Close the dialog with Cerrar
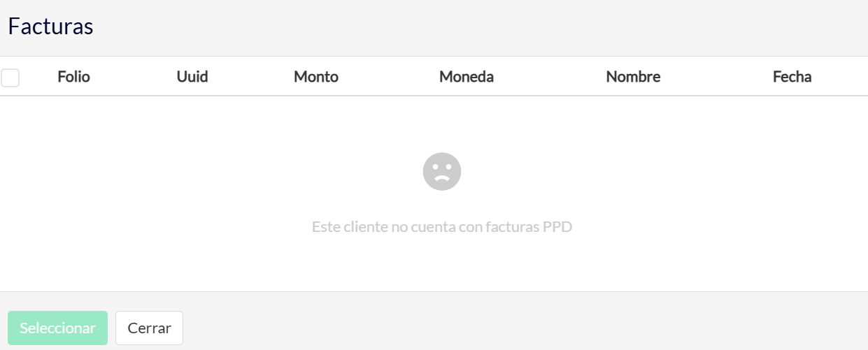The height and width of the screenshot is (350, 868). click(149, 328)
